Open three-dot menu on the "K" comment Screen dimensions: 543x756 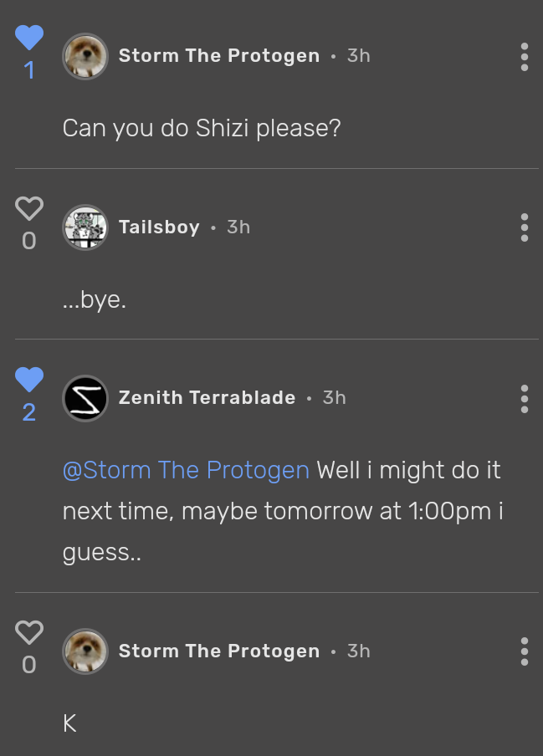(525, 651)
